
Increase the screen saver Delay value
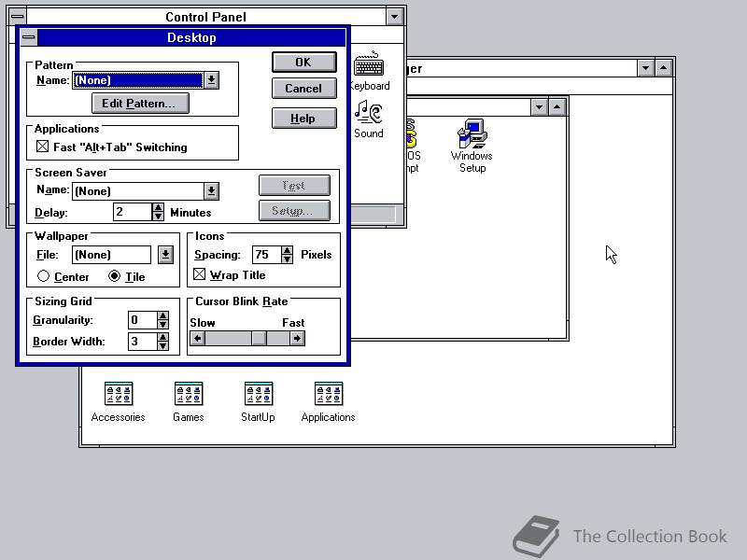158,207
